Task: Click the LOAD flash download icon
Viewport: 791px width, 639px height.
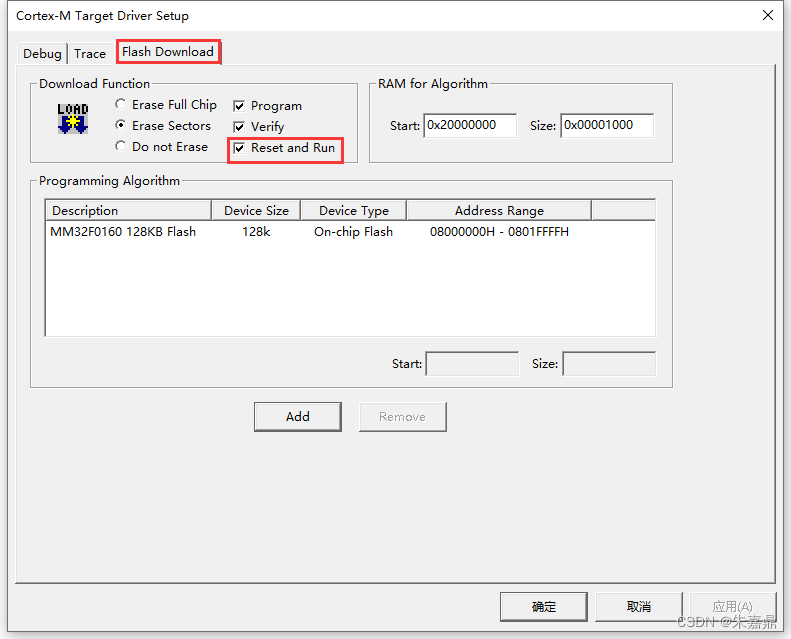Action: point(73,119)
